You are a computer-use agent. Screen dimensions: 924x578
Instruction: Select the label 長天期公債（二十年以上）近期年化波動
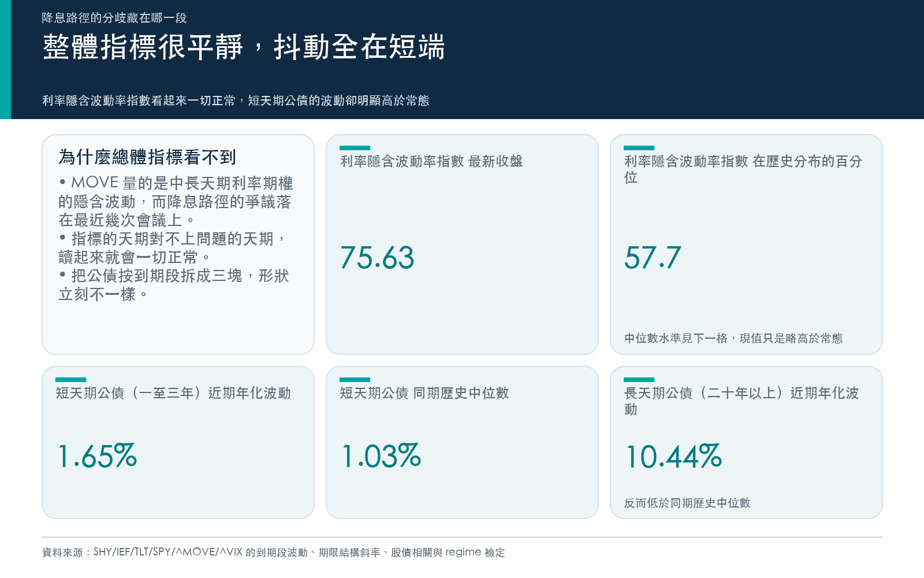tap(742, 401)
